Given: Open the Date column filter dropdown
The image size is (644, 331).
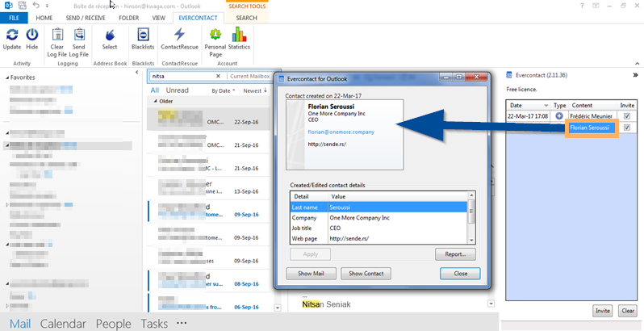Looking at the screenshot, I should 546,106.
